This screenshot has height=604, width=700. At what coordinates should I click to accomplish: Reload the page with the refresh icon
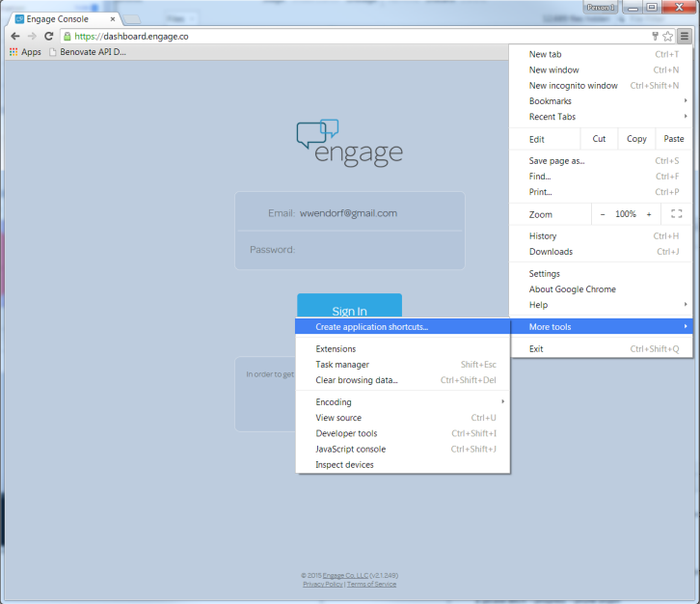pos(48,37)
